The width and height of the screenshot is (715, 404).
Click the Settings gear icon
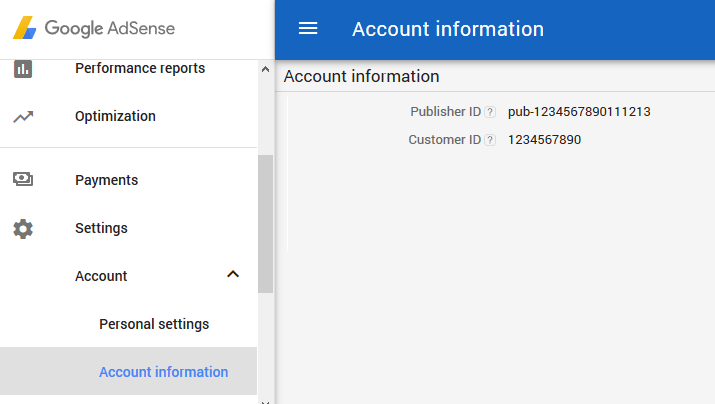[23, 228]
